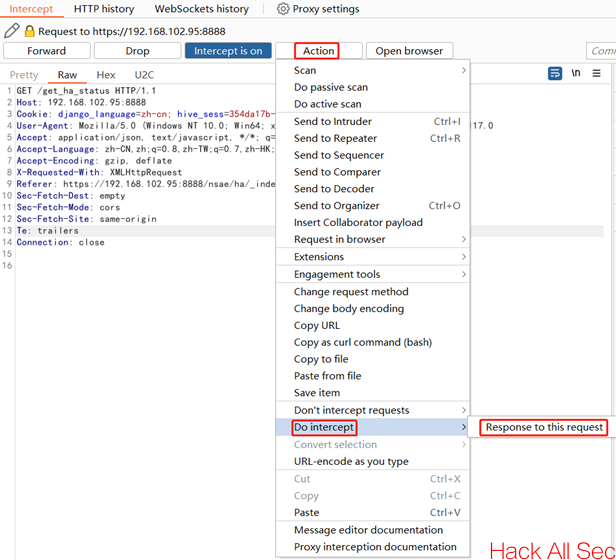Viewport: 616px width, 560px height.
Task: Choose Change request method
Action: (x=373, y=292)
